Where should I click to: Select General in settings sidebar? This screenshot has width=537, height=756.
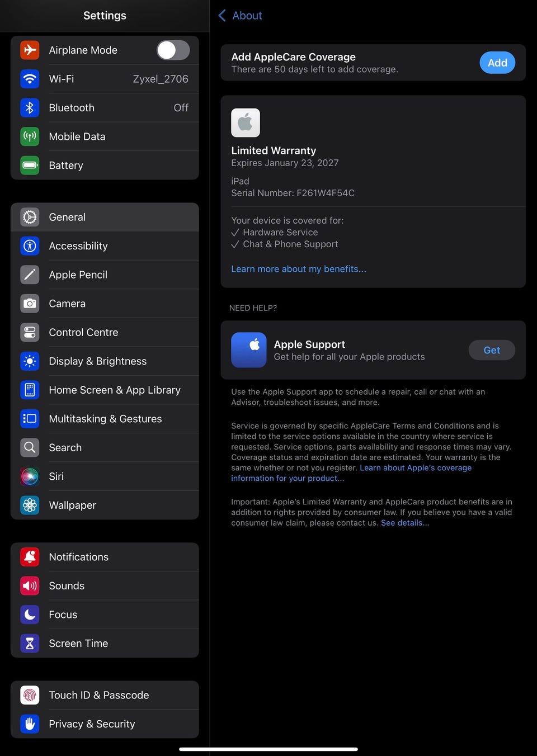(x=105, y=217)
